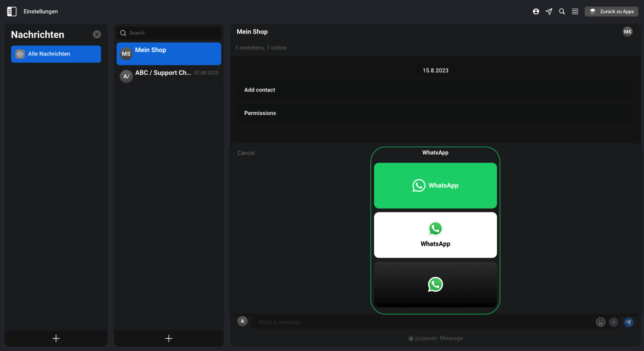Image resolution: width=644 pixels, height=351 pixels.
Task: Add a new chat below the conversation list
Action: click(x=169, y=338)
